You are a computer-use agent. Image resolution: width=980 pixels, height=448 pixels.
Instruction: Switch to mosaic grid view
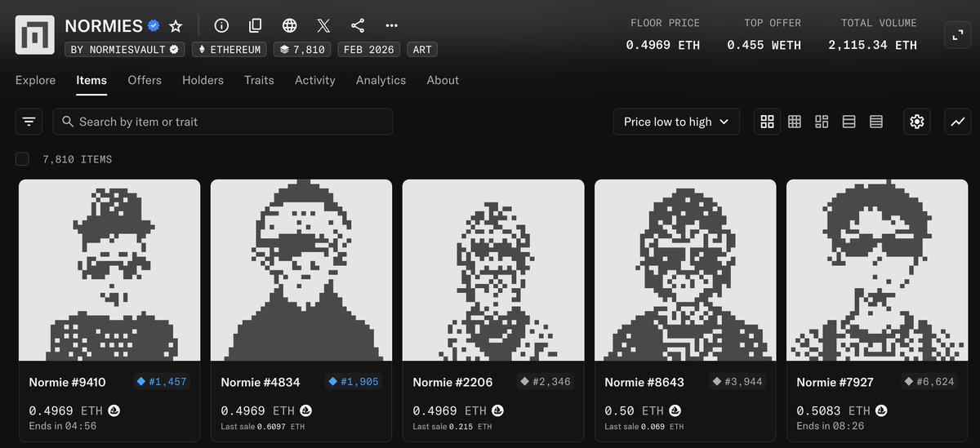(x=822, y=122)
